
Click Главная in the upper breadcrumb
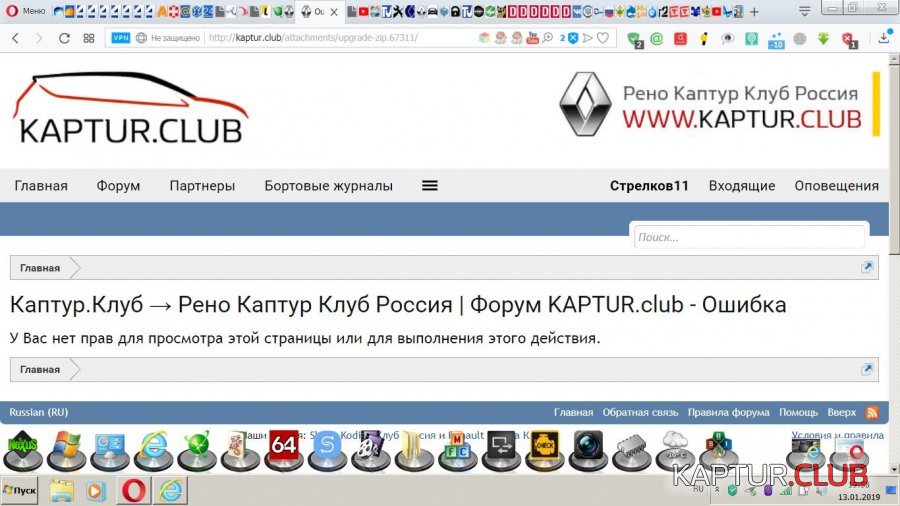pyautogui.click(x=40, y=268)
